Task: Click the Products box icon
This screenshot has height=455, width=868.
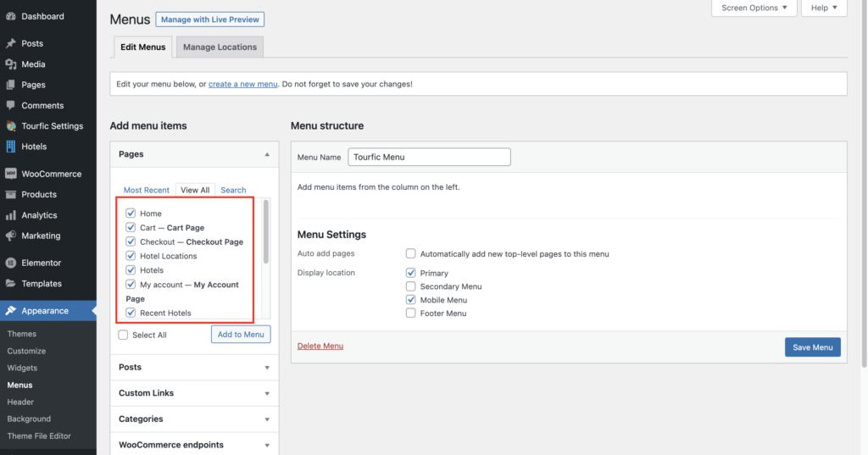Action: coord(10,194)
